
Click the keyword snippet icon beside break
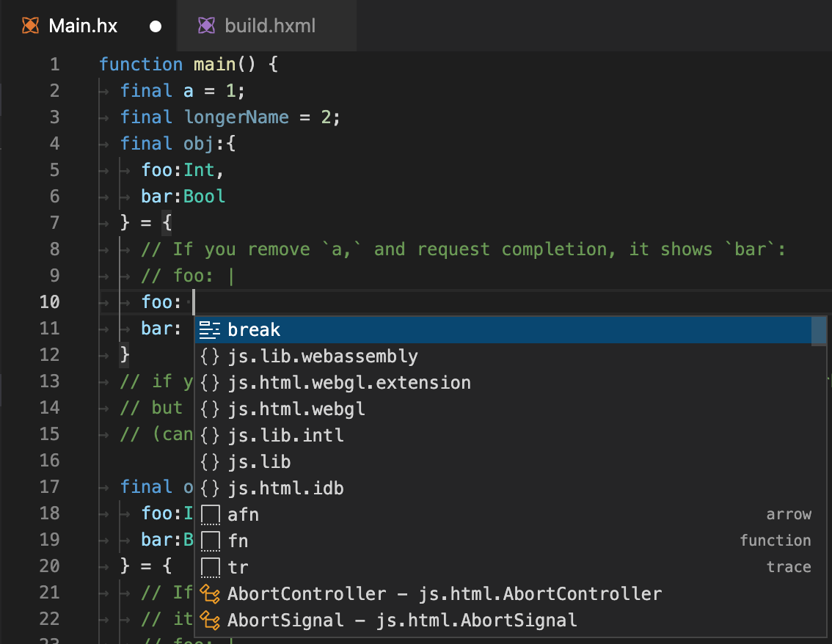(211, 329)
